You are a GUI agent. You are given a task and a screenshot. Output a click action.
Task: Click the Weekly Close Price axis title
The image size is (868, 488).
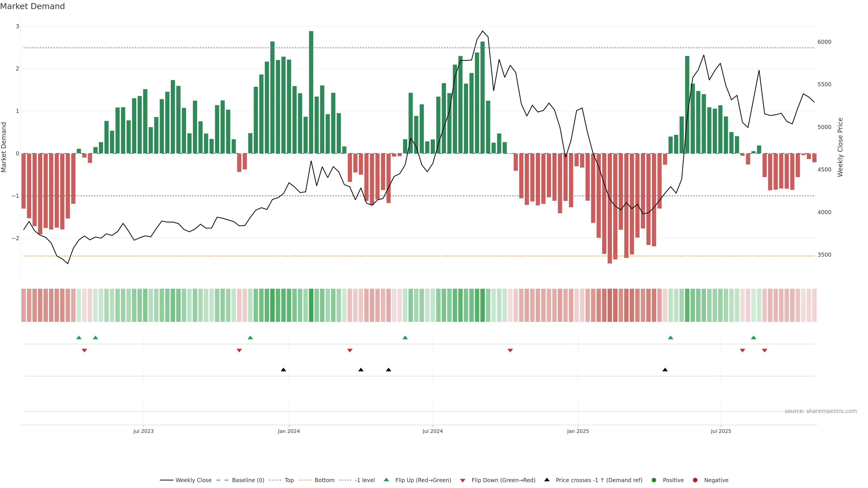point(840,147)
